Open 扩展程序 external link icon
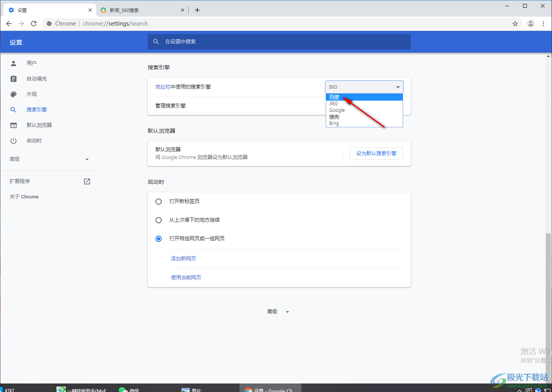This screenshot has height=392, width=552. point(87,181)
